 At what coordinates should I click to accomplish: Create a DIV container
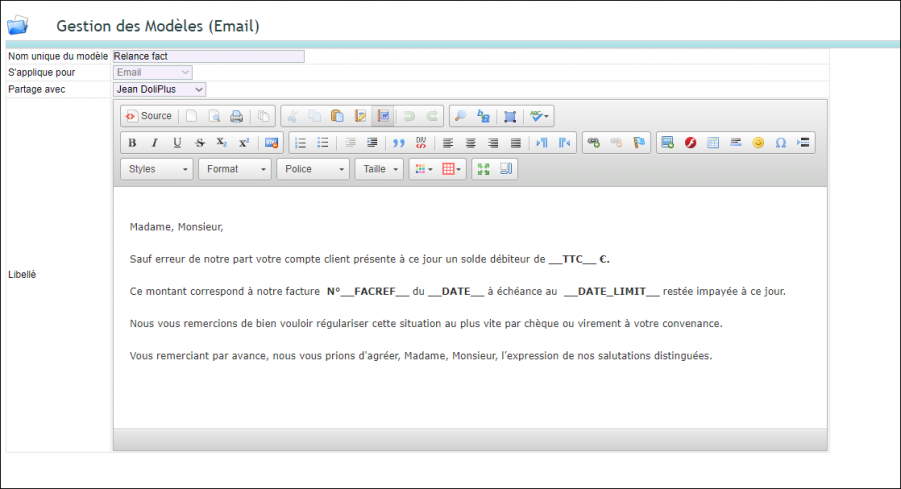421,143
